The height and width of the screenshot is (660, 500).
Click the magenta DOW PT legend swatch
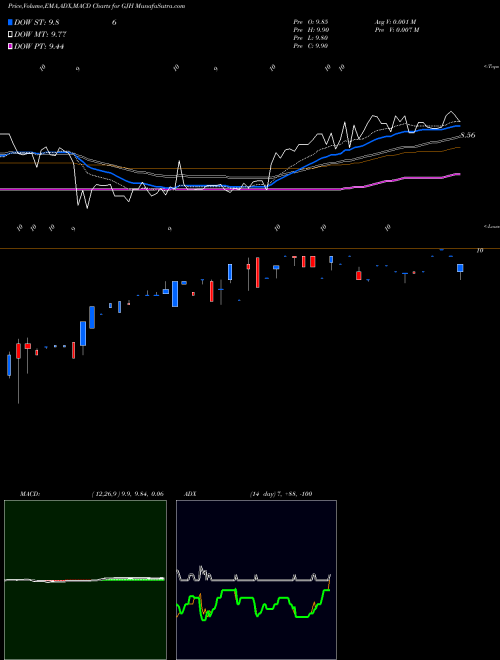[11, 46]
